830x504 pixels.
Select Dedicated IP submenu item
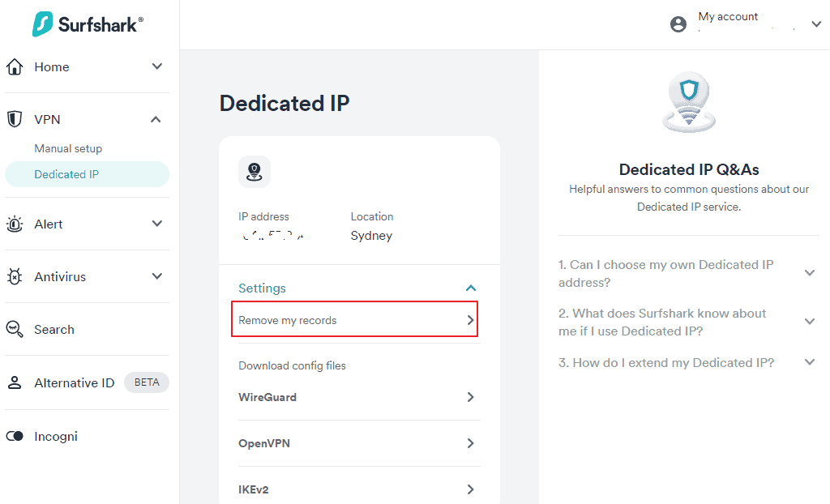point(87,174)
